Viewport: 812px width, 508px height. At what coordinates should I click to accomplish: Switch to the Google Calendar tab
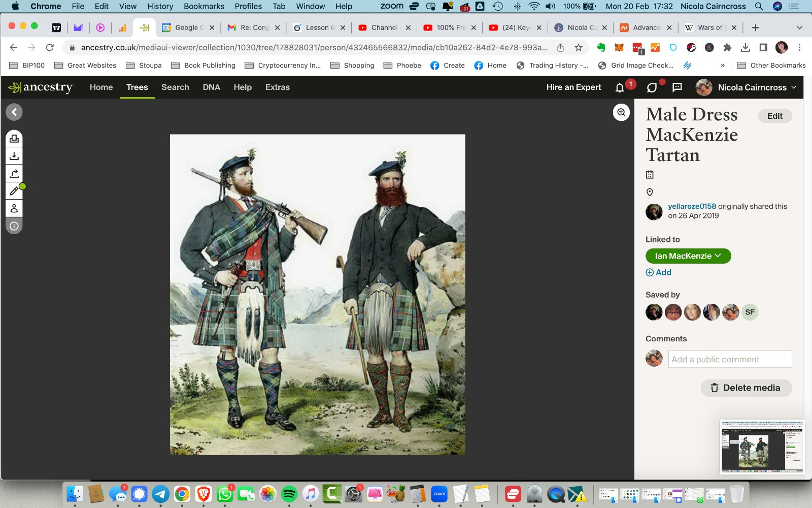(x=188, y=27)
